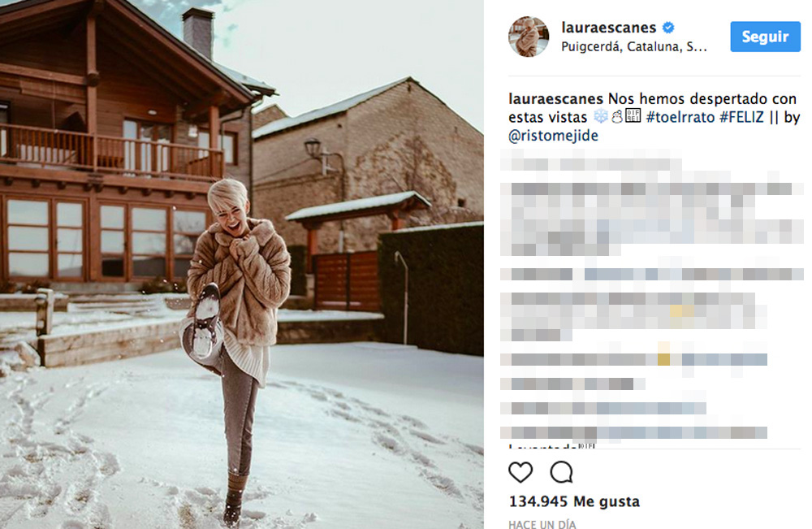812x529 pixels.
Task: Click the HACE UN DÍA timestamp
Action: pos(542,524)
